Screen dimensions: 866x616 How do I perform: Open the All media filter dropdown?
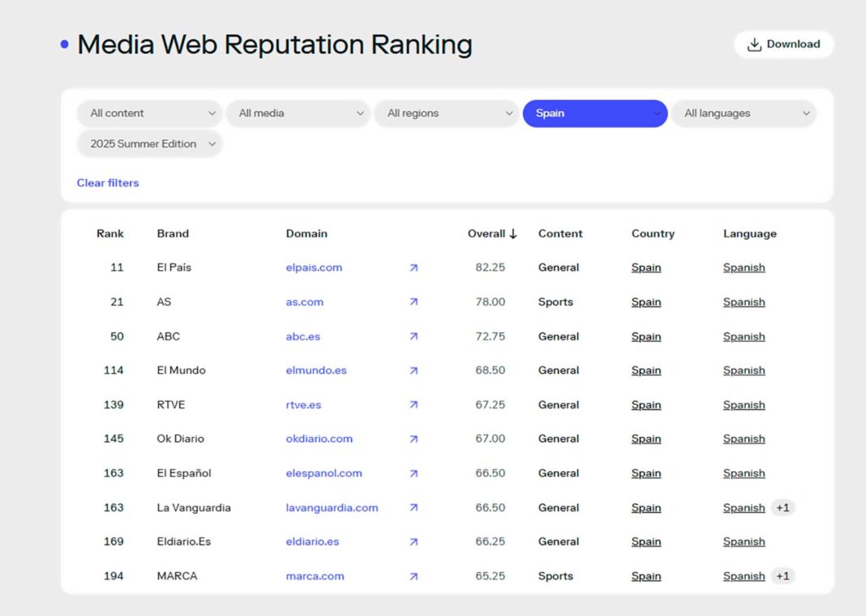click(298, 113)
